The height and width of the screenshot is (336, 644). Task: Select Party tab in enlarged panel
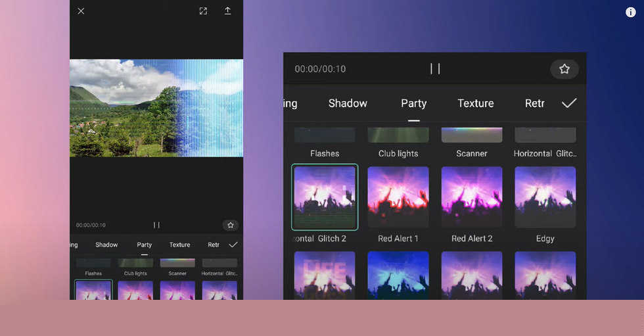[x=413, y=103]
